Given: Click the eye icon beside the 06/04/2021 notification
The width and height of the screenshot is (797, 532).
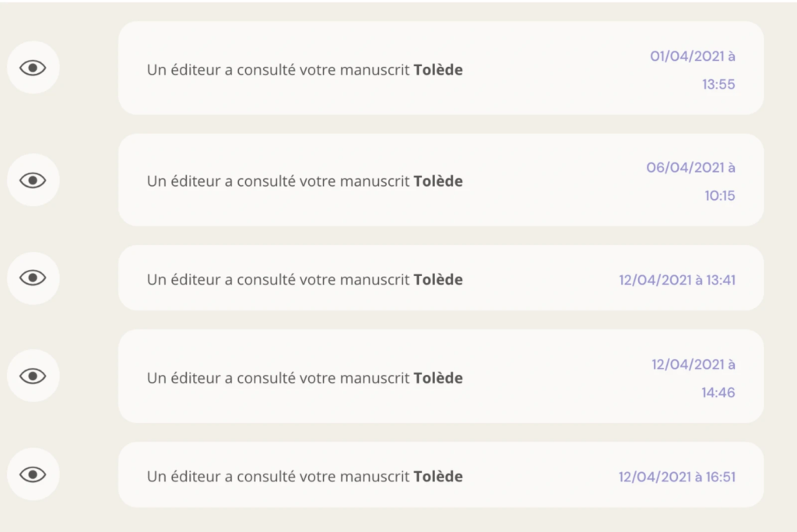Looking at the screenshot, I should [x=33, y=180].
